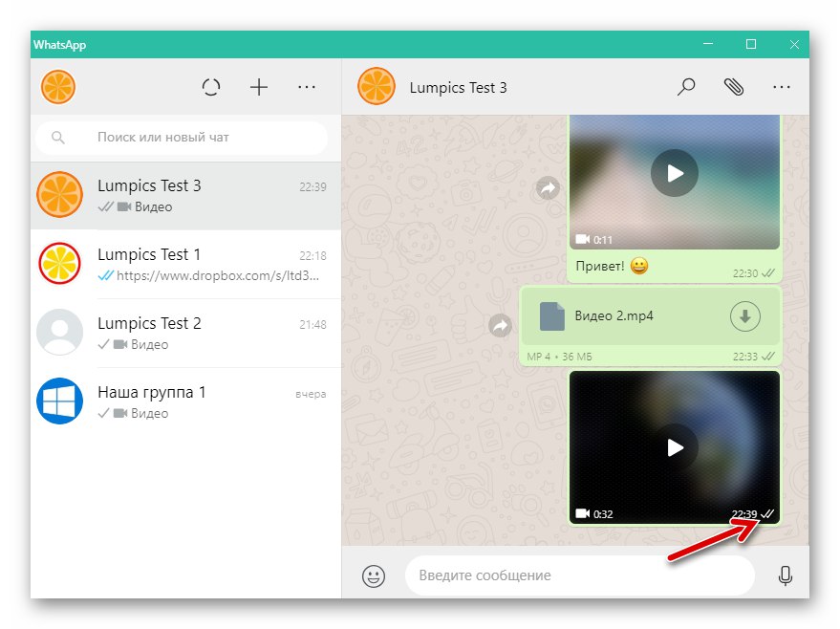Click the Видео 2.mp4 file name
The width and height of the screenshot is (840, 629).
click(x=614, y=315)
